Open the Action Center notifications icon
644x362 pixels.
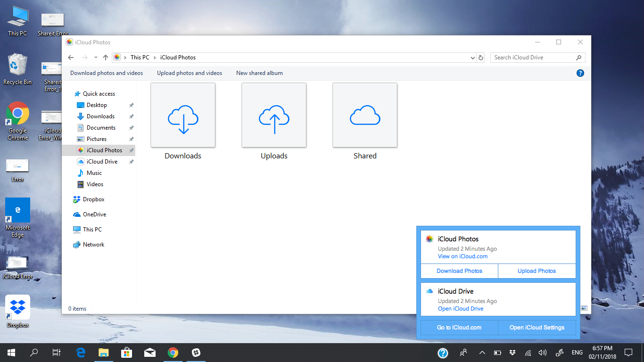tap(628, 353)
